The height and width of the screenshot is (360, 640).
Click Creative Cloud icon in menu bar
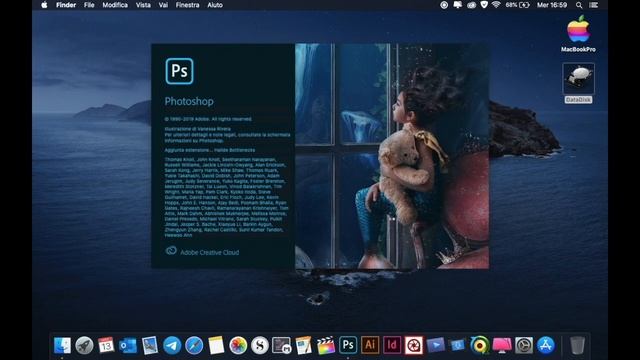(471, 5)
